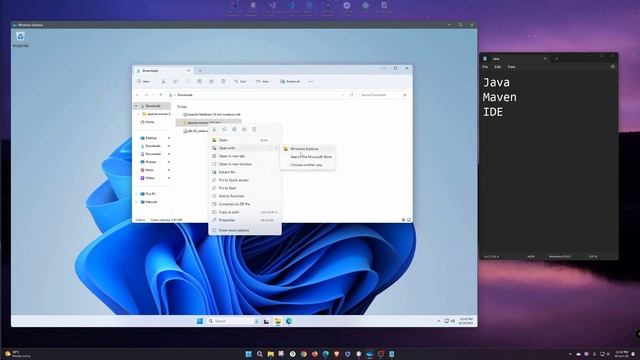Open the host Windows Start button
The height and width of the screenshot is (360, 640).
point(248,354)
